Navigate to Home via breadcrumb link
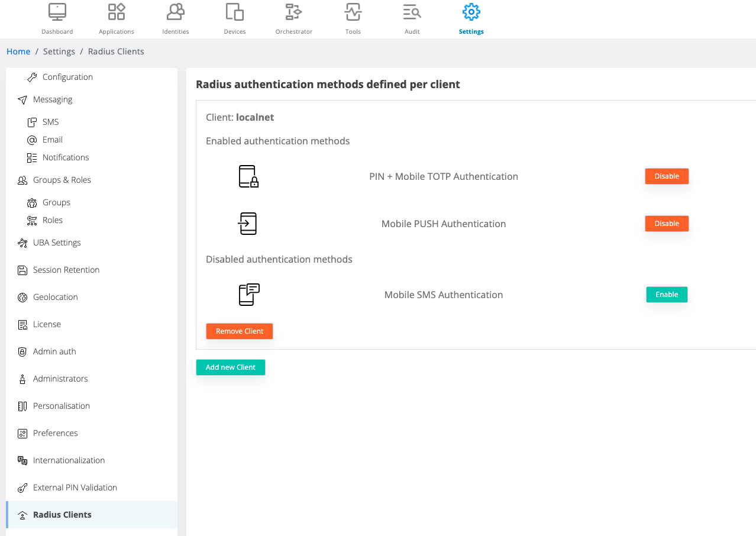The height and width of the screenshot is (536, 756). coord(18,51)
